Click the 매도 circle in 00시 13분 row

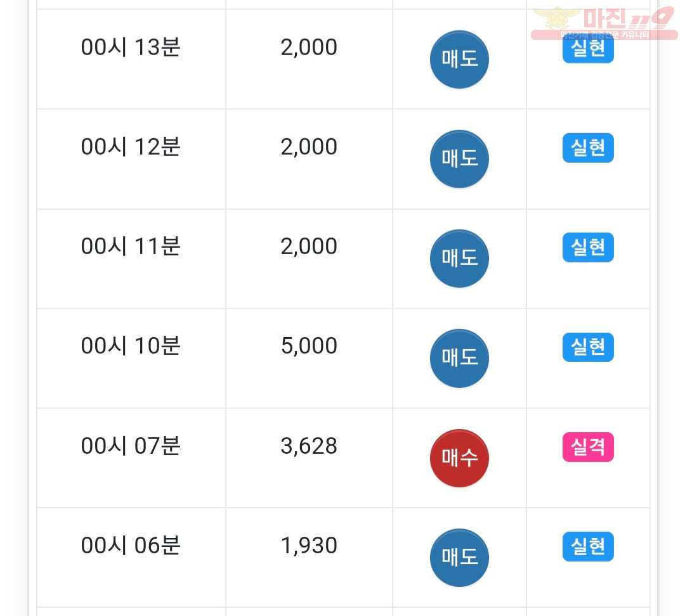coord(459,60)
